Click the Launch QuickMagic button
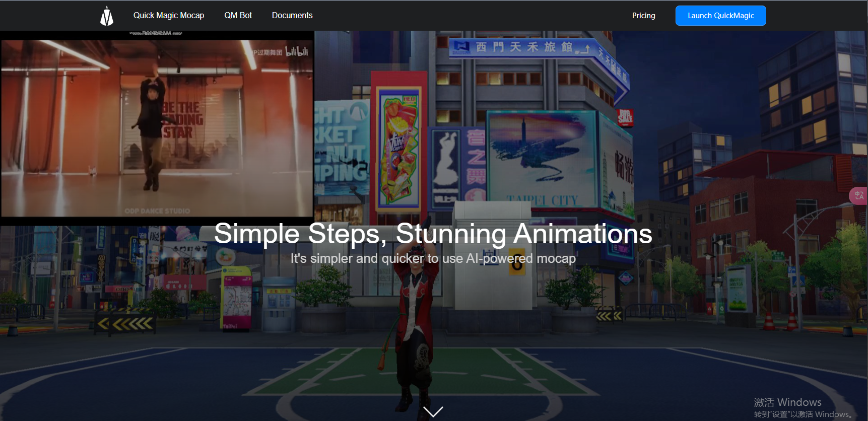Image resolution: width=868 pixels, height=421 pixels. point(721,16)
